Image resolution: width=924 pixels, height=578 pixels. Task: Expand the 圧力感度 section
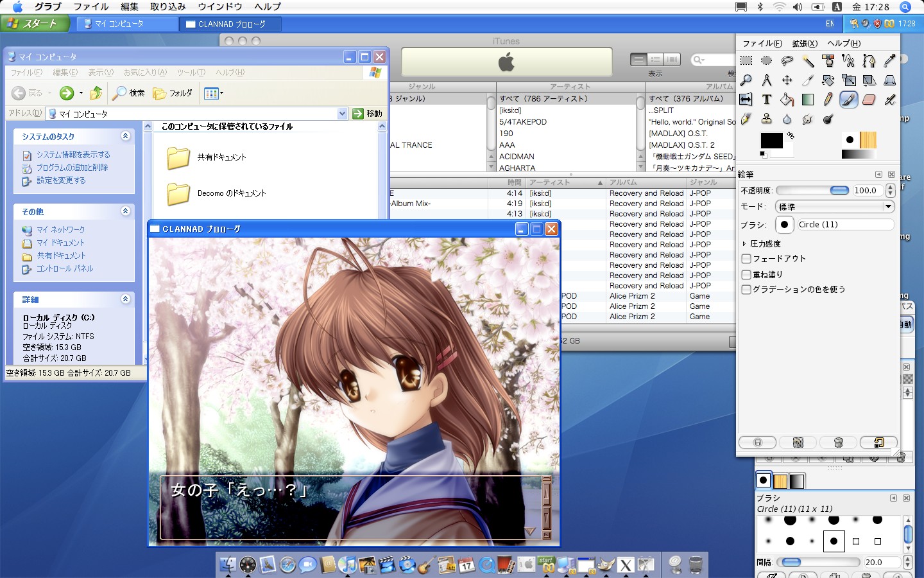click(x=744, y=244)
